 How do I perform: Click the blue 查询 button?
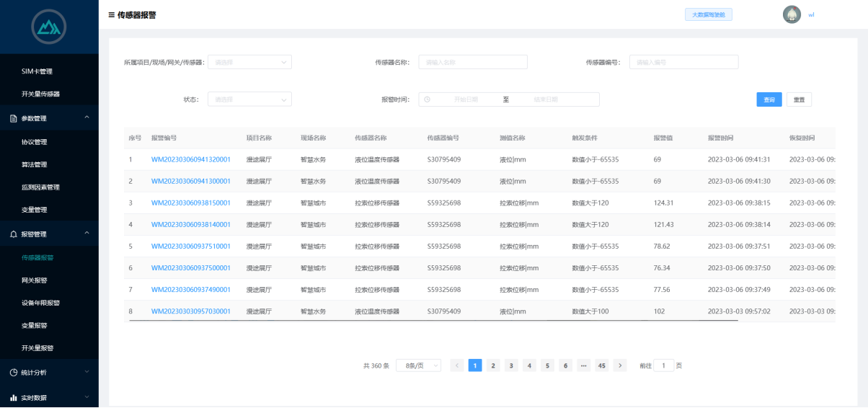coord(769,99)
